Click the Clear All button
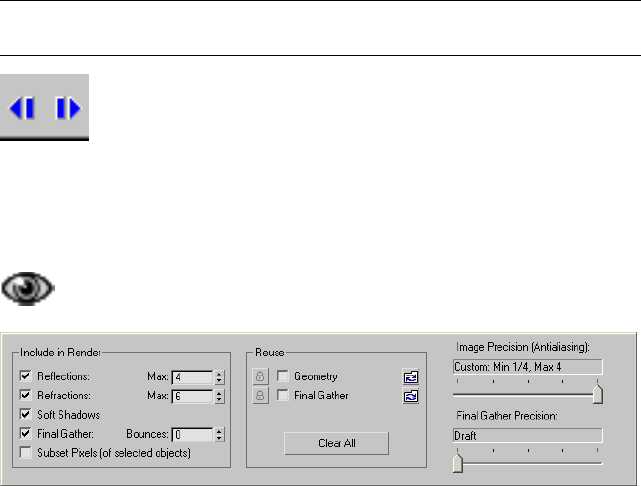 tap(336, 443)
